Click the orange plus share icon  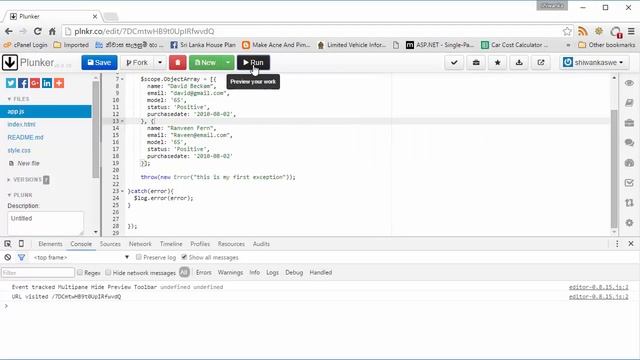[59, 83]
